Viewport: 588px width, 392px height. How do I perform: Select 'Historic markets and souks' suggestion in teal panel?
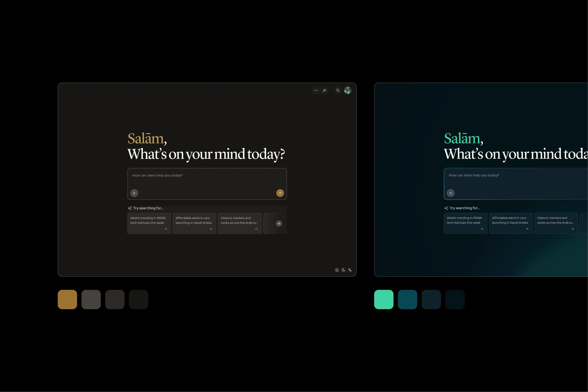(556, 223)
